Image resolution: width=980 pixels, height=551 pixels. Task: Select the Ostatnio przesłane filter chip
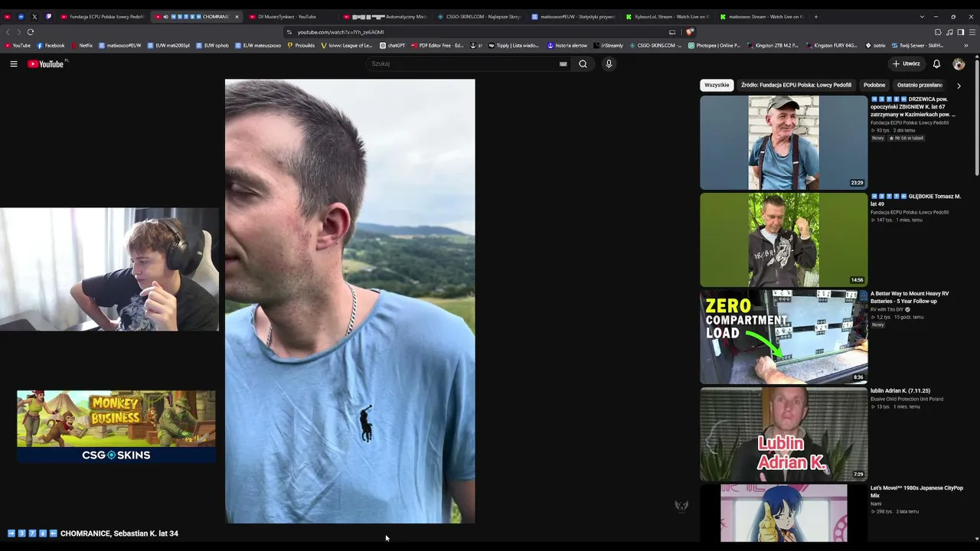click(920, 86)
